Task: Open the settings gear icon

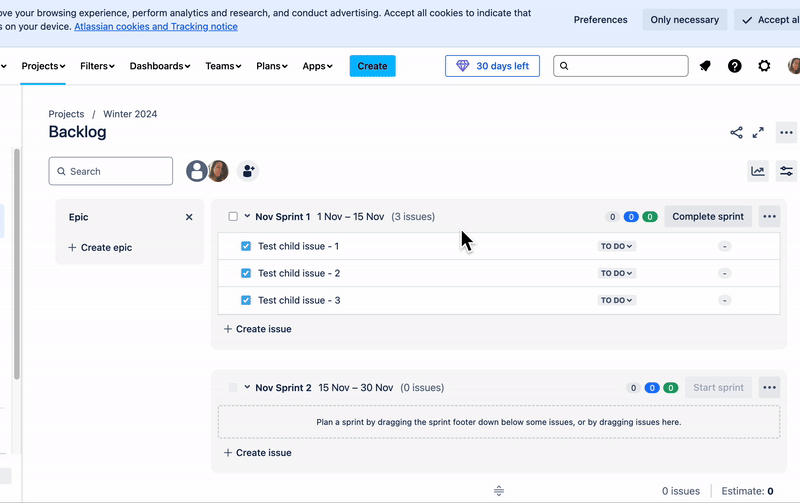Action: [764, 66]
